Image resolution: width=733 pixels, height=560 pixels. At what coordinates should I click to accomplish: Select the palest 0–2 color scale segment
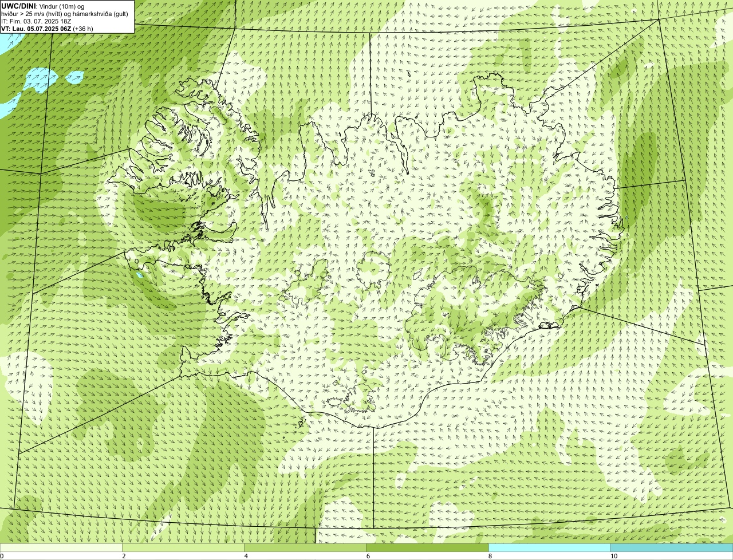[61, 548]
